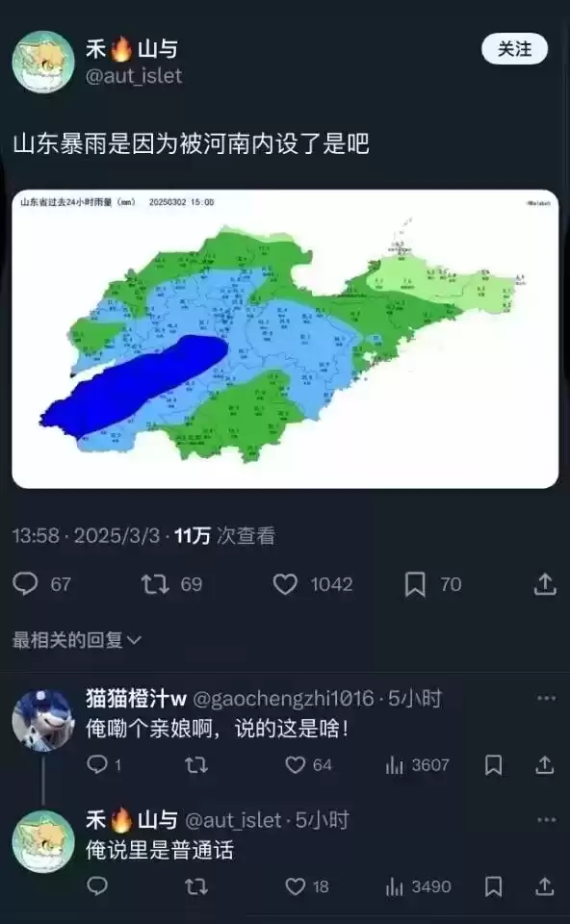Image resolution: width=570 pixels, height=924 pixels.
Task: Share the main post via upload icon
Action: pyautogui.click(x=545, y=583)
